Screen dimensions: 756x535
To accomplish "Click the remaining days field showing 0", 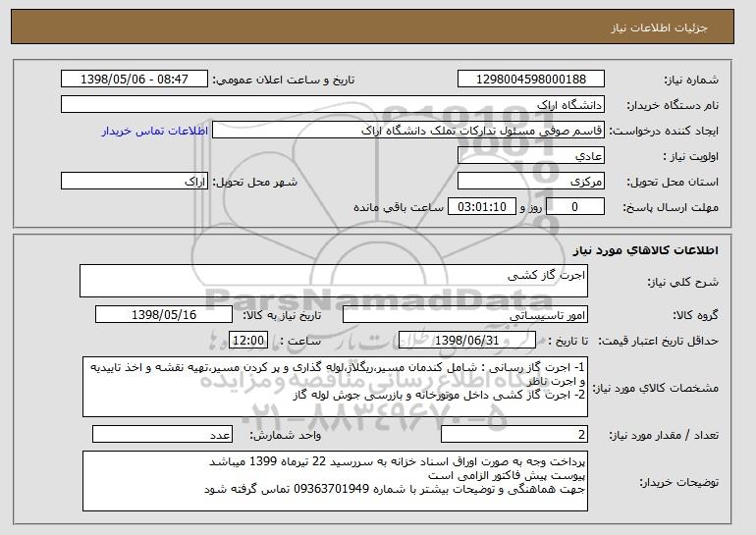I will tap(575, 207).
